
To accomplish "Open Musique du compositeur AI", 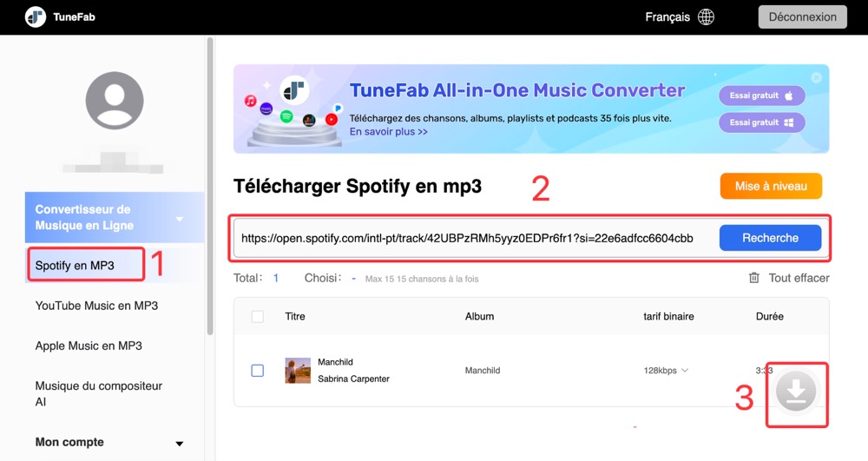I will pyautogui.click(x=99, y=393).
